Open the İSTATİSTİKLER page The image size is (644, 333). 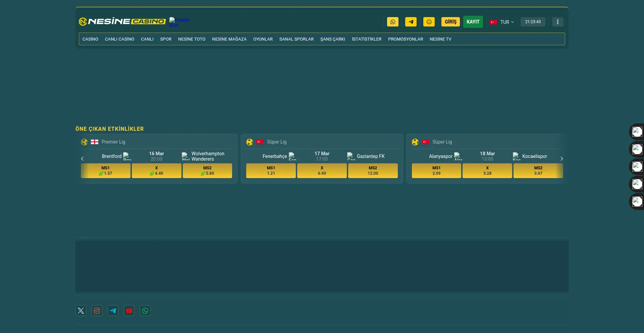coord(367,39)
